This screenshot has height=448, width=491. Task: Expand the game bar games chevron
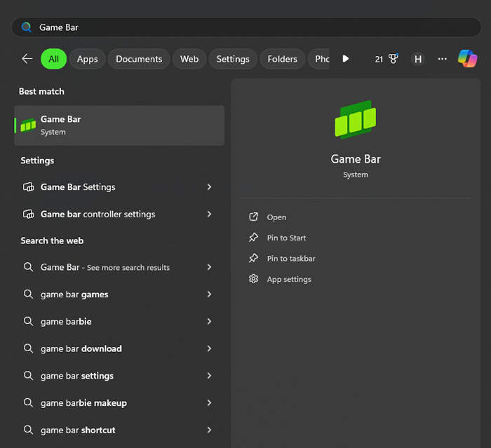click(x=209, y=294)
